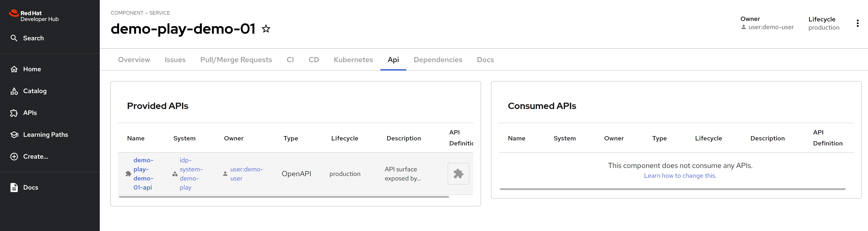Star demo-play-demo-01 as favorite
868x231 pixels.
(x=266, y=29)
